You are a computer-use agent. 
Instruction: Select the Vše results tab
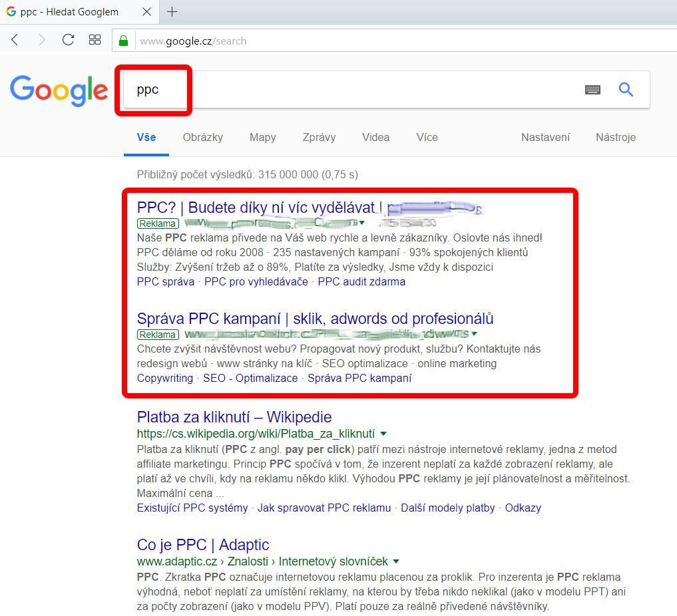146,137
